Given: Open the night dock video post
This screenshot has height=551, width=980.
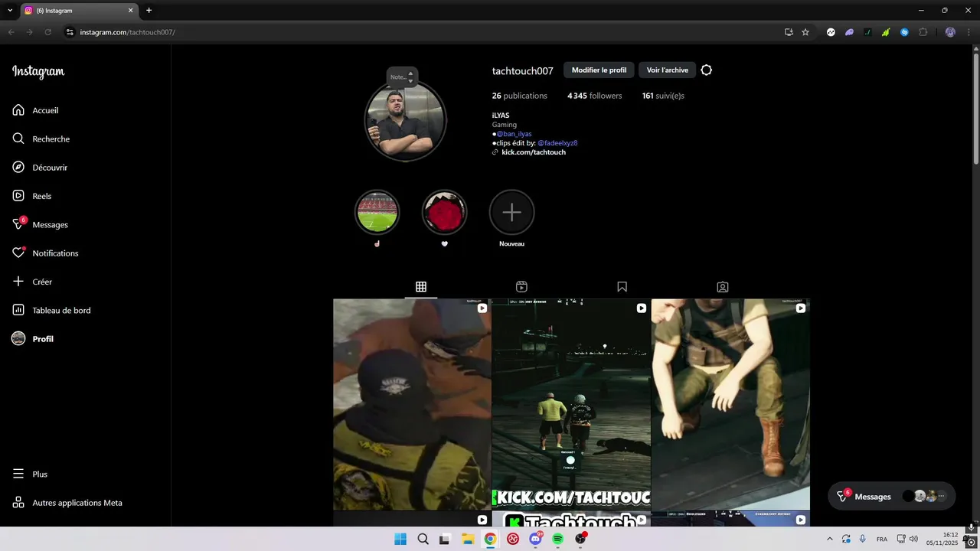Looking at the screenshot, I should click(x=571, y=404).
